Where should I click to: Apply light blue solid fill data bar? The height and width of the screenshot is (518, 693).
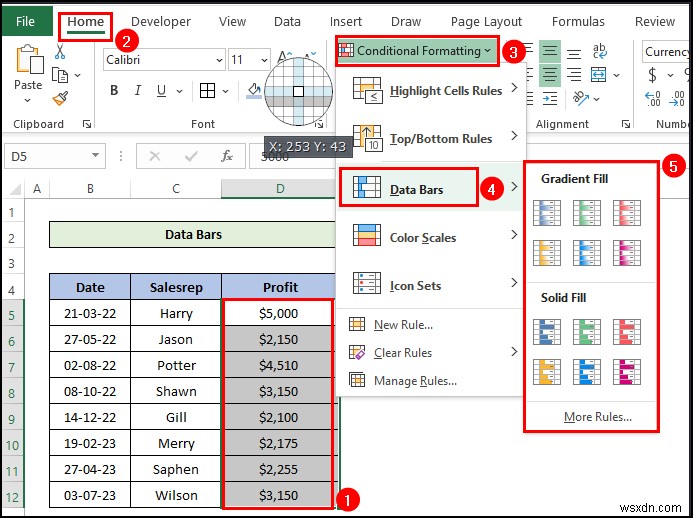(x=587, y=372)
